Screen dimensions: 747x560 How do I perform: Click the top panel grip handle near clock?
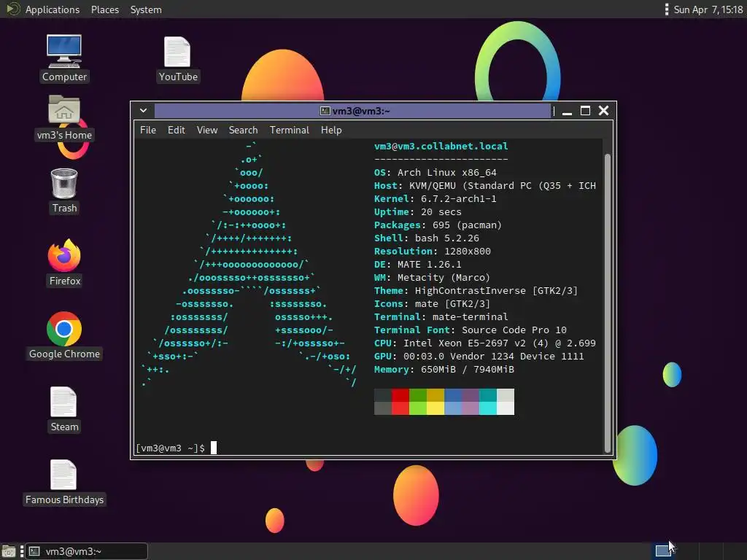(x=667, y=9)
